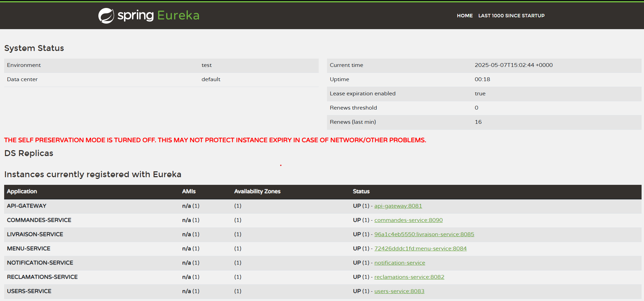Click the RECLAMATIONS-SERVICE application name
The image size is (644, 301).
(x=42, y=277)
